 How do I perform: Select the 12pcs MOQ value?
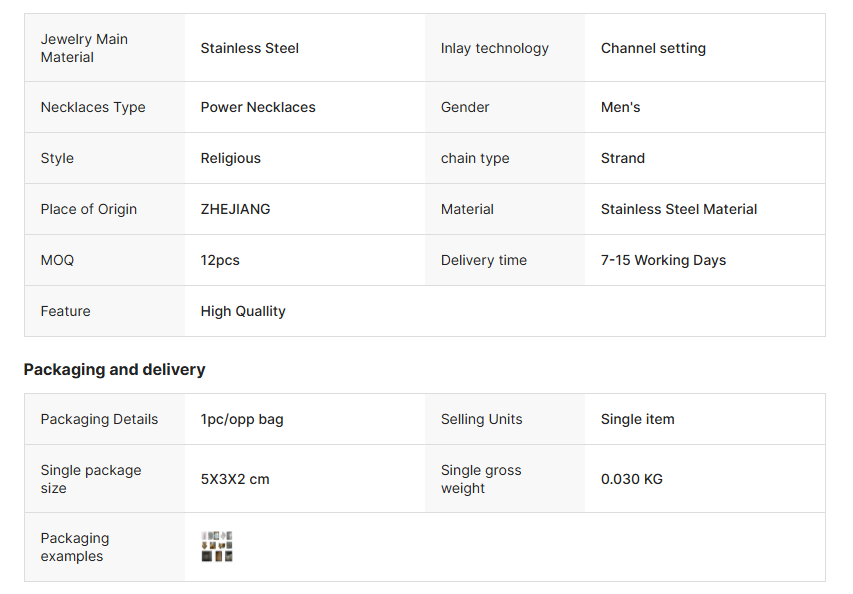point(220,260)
